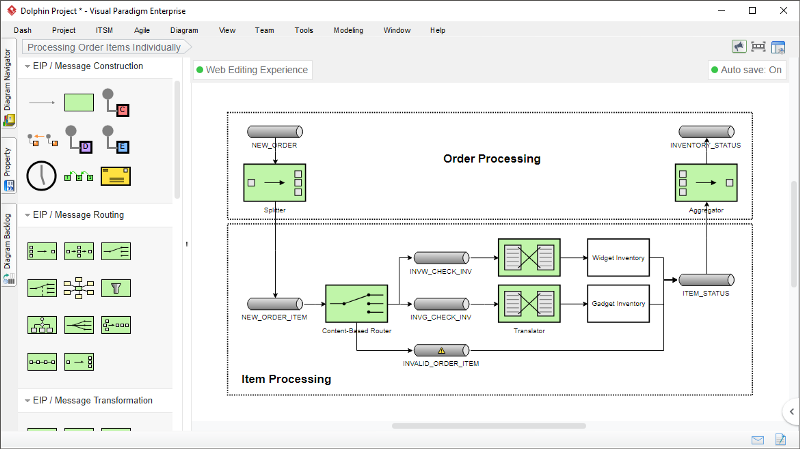This screenshot has width=800, height=449.
Task: Collapse the EIP / Message Construction section
Action: [x=26, y=66]
